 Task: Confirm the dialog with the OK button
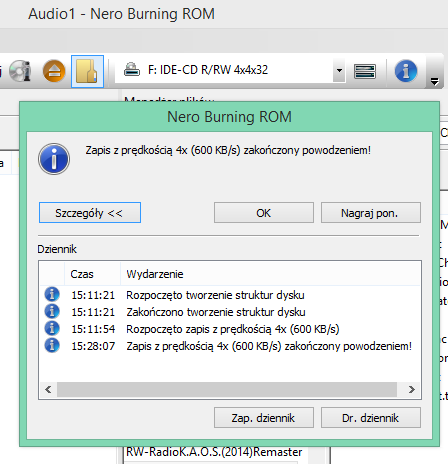[264, 213]
